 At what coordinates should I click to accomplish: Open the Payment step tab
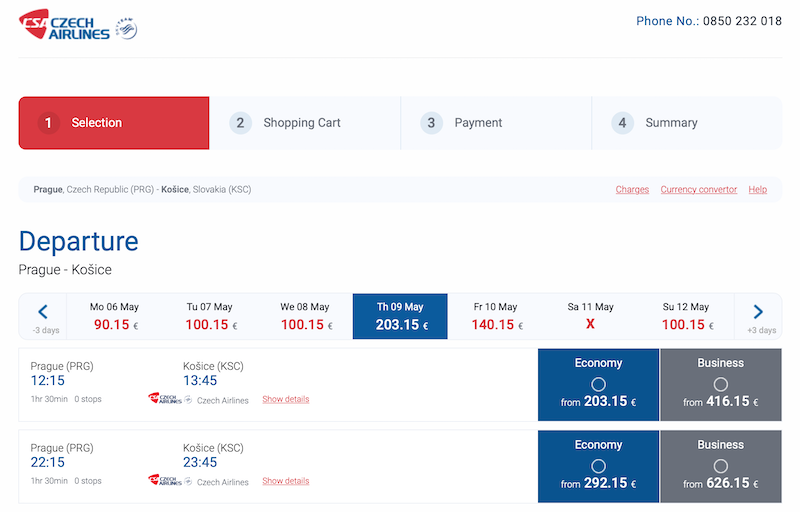496,123
